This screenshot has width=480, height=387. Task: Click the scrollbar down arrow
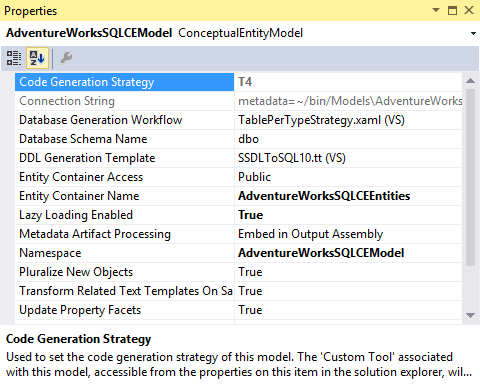pyautogui.click(x=470, y=315)
